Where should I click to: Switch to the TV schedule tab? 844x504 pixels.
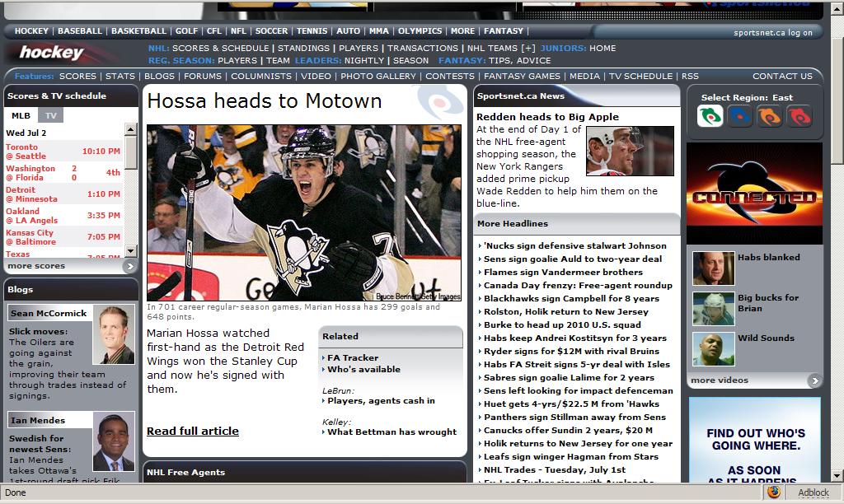50,115
